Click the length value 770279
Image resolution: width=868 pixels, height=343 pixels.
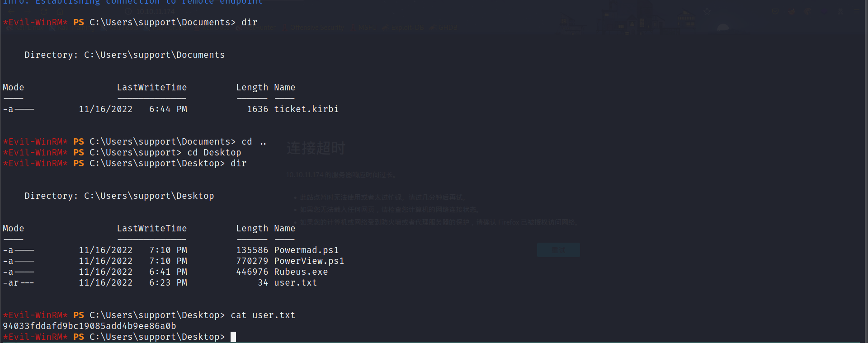252,261
